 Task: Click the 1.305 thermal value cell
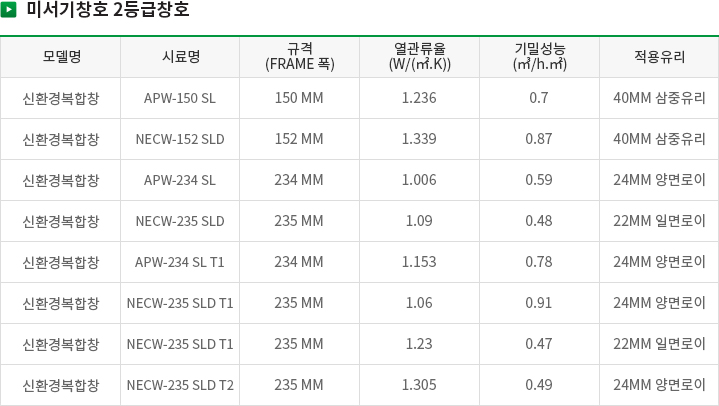pos(420,385)
